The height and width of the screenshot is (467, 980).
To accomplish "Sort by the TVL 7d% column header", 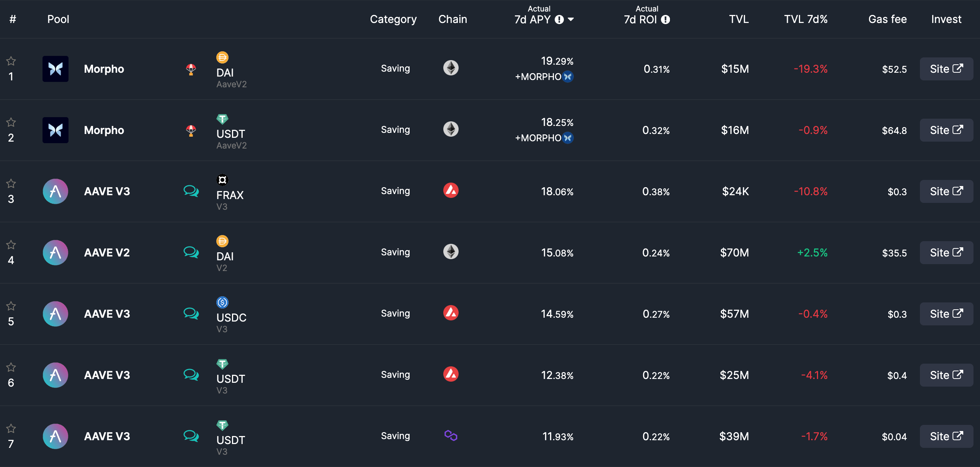I will 806,19.
